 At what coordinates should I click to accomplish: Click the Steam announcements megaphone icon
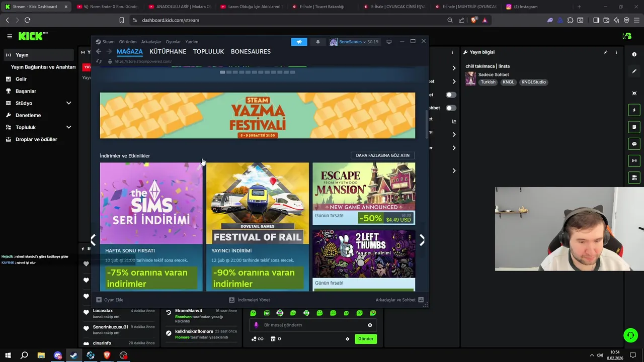[299, 42]
